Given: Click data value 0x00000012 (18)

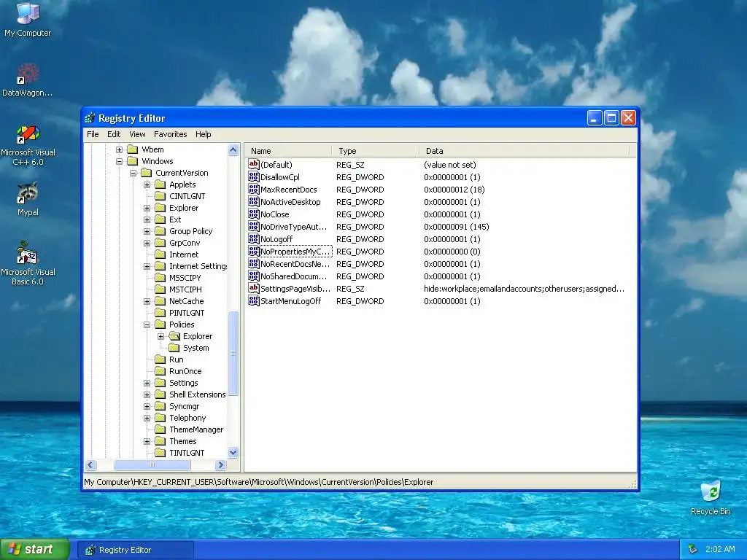Looking at the screenshot, I should (454, 190).
